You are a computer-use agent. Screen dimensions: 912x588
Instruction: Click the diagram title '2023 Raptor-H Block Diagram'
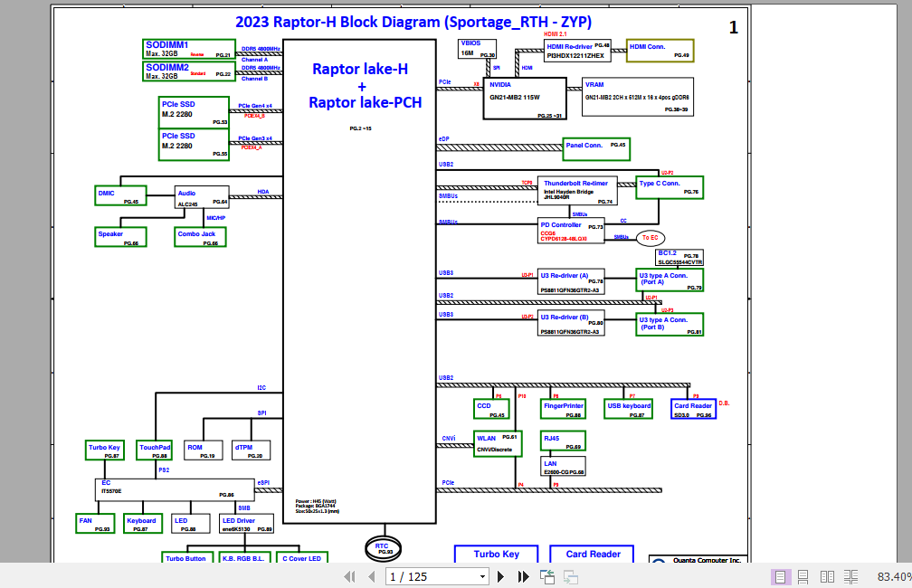(x=413, y=22)
